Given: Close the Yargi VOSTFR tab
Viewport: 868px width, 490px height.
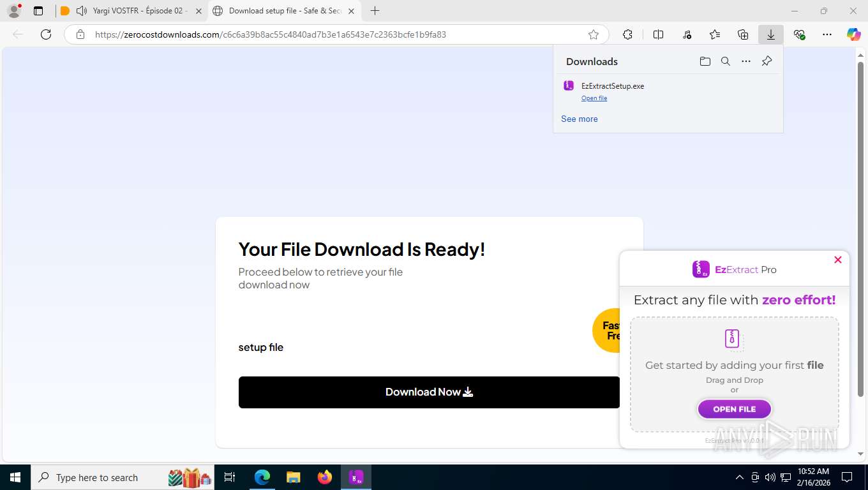Looking at the screenshot, I should click(x=198, y=11).
